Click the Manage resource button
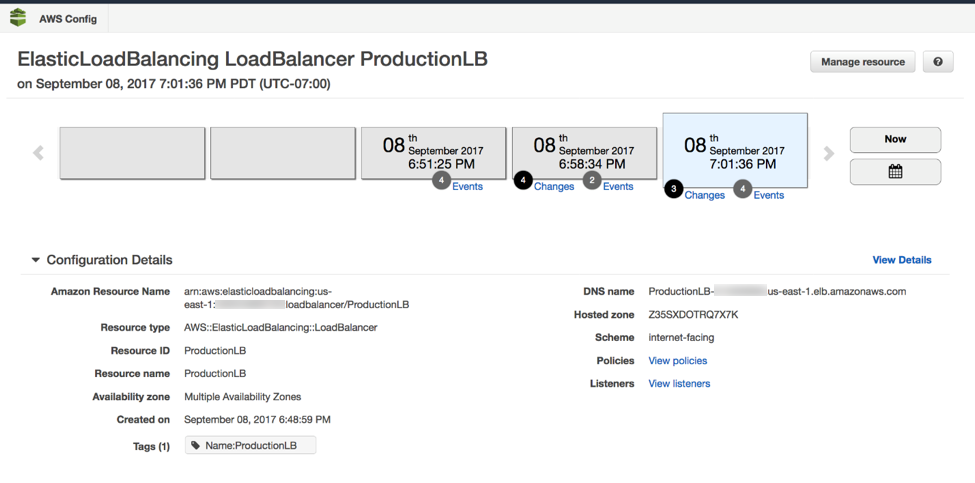The width and height of the screenshot is (975, 483). (862, 62)
